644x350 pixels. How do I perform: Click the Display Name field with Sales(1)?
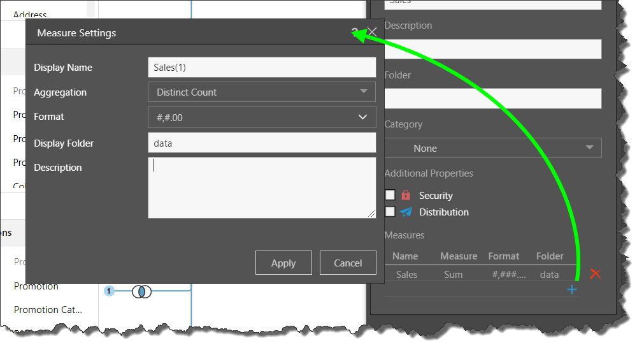coord(261,68)
